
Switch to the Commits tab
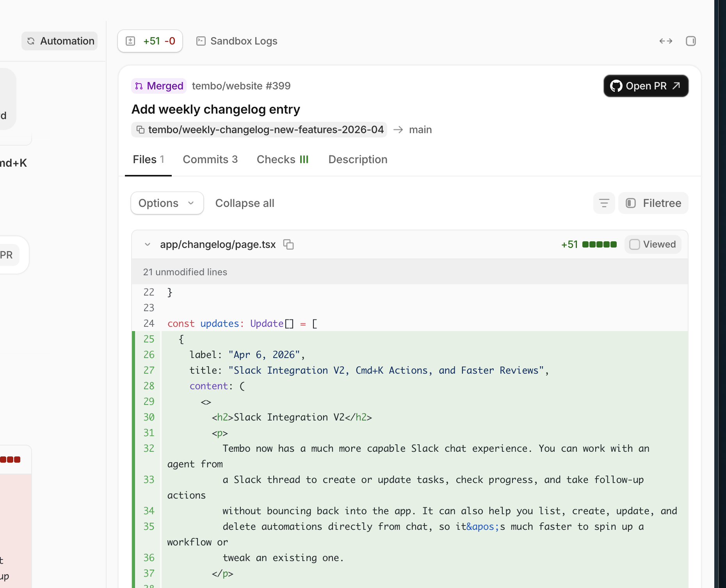click(x=210, y=159)
